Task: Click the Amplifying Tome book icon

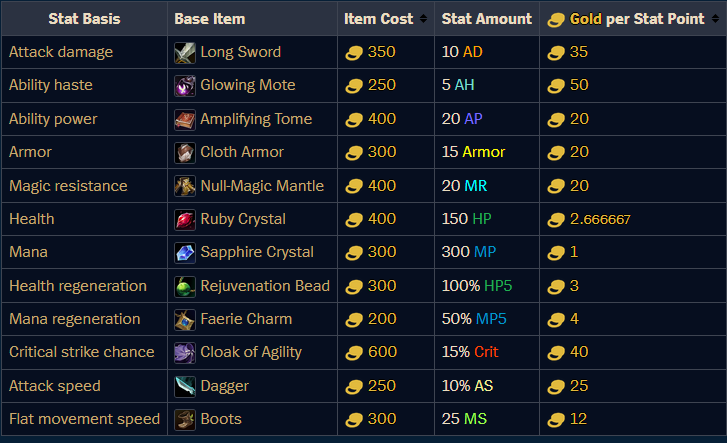Action: (x=185, y=119)
